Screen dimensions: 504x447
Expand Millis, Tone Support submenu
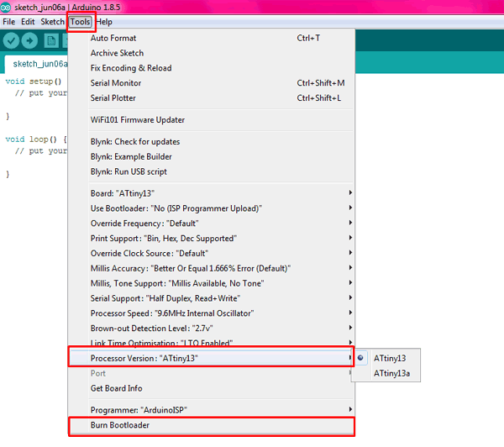[212, 283]
